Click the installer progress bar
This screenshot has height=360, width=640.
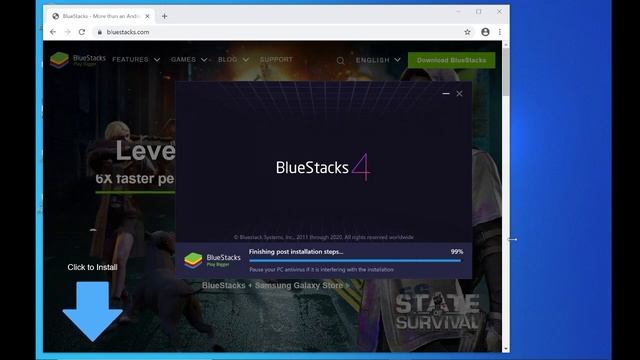pos(355,260)
